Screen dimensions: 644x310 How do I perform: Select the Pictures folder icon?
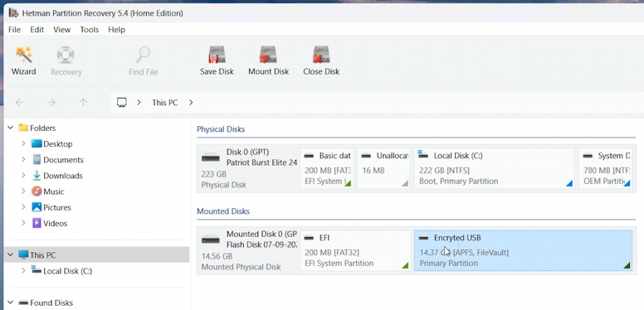(37, 207)
